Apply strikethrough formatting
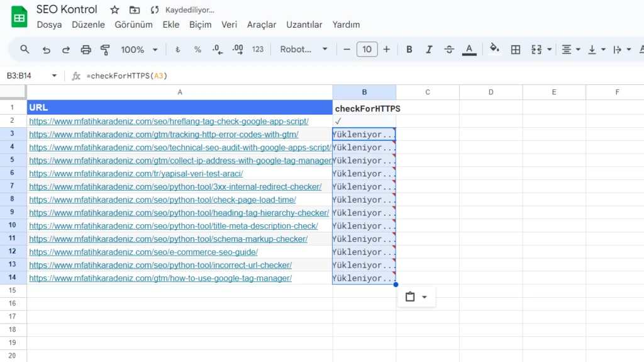644x362 pixels. 449,49
